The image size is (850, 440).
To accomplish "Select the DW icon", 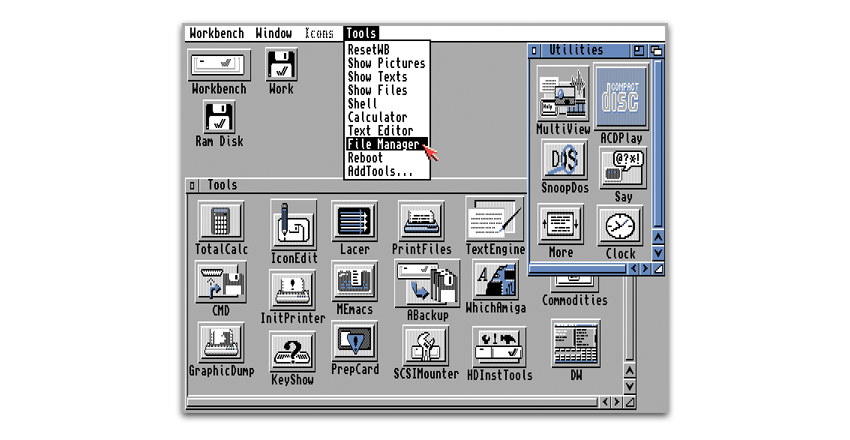I will pos(575,344).
